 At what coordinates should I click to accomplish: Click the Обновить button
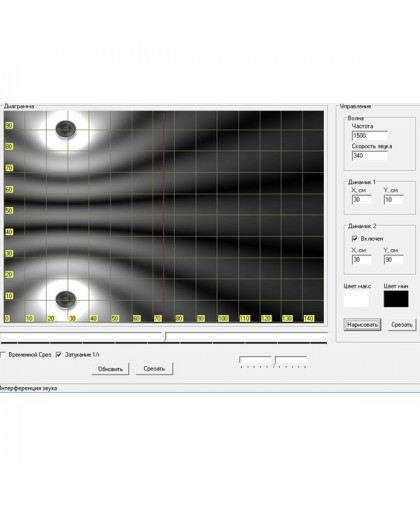110,369
